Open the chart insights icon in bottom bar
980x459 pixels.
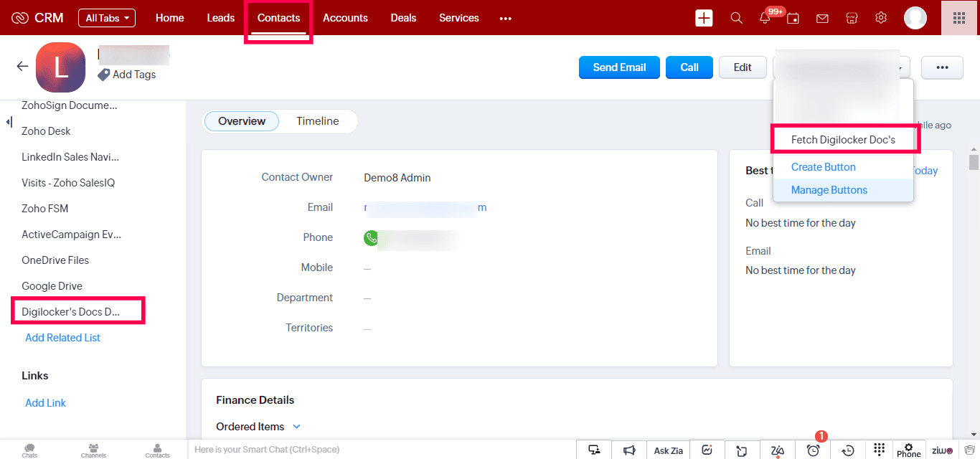(707, 450)
